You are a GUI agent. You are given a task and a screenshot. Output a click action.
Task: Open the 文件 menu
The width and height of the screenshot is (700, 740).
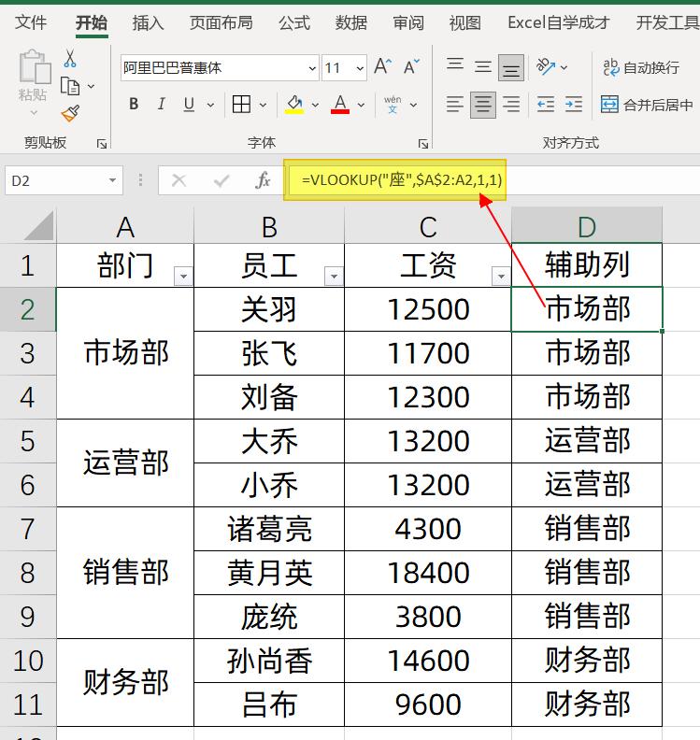tap(31, 22)
